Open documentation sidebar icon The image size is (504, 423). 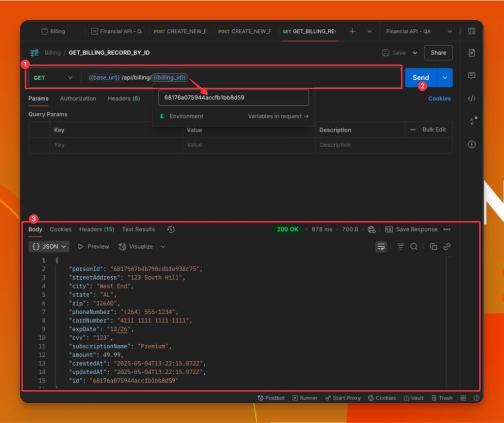click(472, 53)
